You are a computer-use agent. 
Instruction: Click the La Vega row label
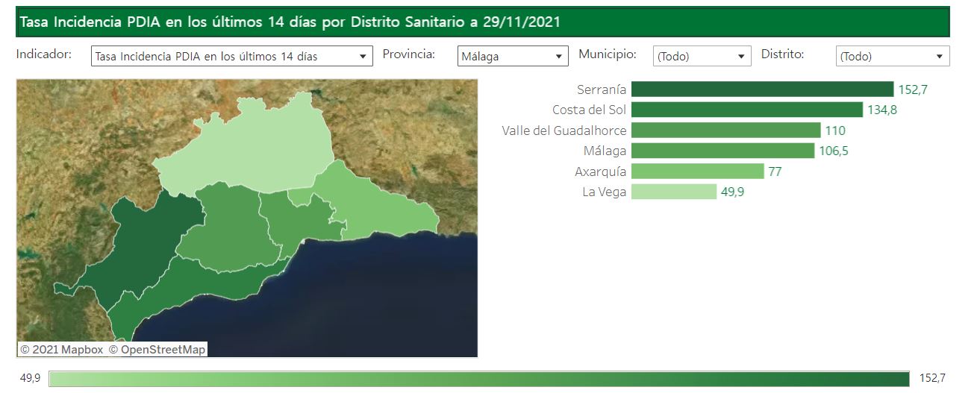click(x=605, y=192)
